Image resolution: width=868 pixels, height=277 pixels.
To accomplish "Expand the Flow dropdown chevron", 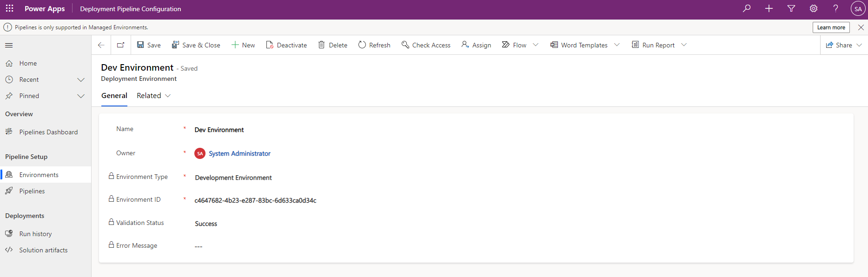I will click(x=536, y=45).
